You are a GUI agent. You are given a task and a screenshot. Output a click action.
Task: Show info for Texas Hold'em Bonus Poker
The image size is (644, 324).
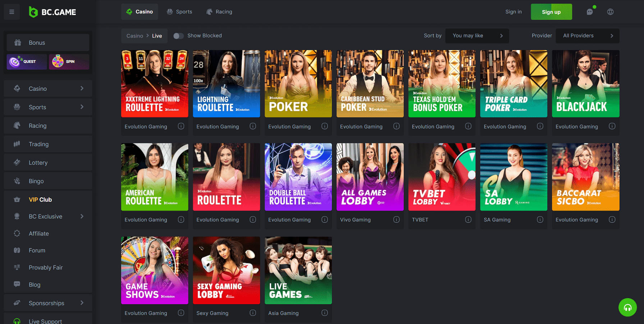pyautogui.click(x=468, y=126)
